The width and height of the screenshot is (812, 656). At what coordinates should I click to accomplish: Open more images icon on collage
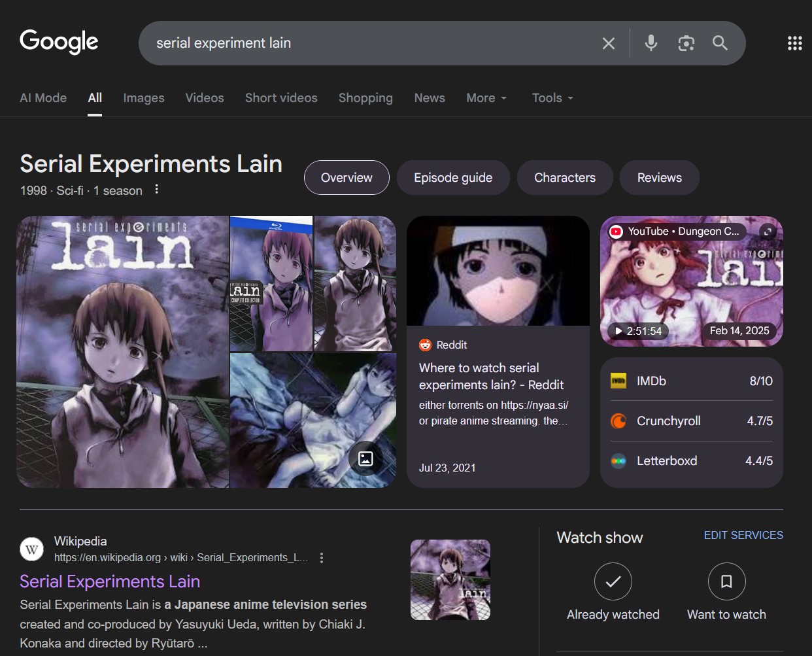365,458
